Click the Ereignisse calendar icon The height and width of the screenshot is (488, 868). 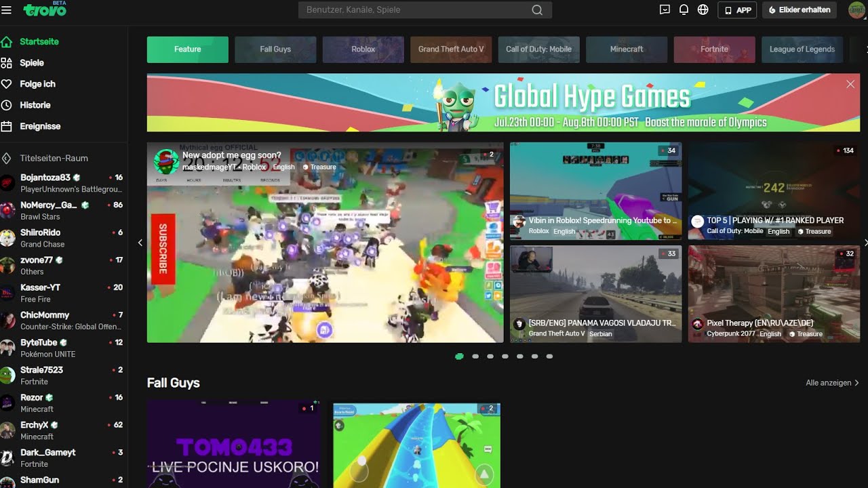(7, 126)
